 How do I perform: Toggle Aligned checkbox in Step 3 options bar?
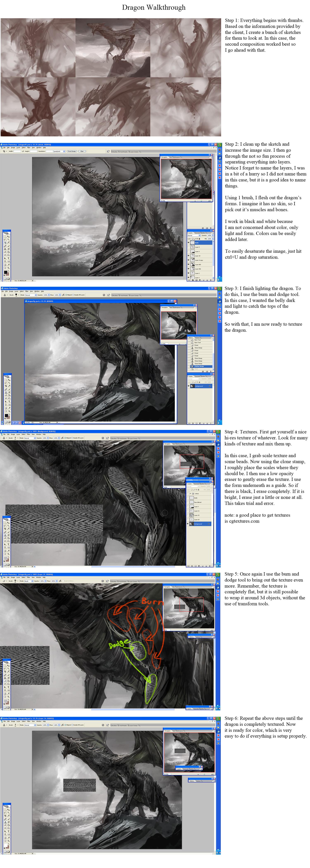pyautogui.click(x=66, y=295)
